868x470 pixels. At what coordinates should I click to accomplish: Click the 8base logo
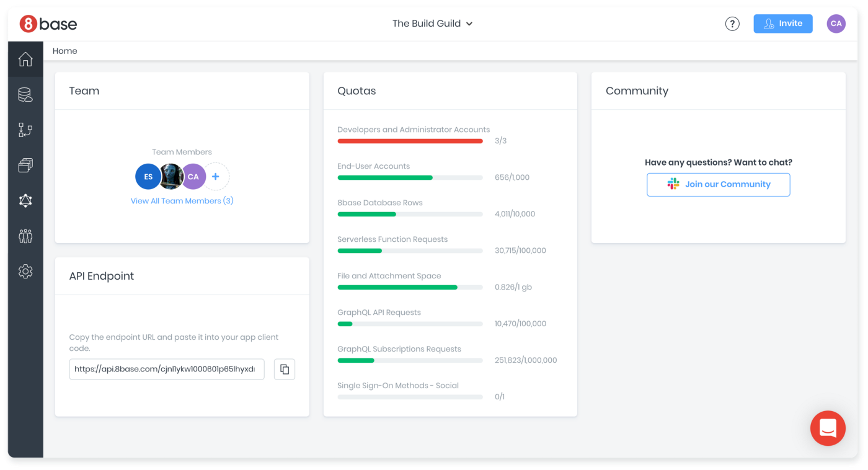point(48,24)
